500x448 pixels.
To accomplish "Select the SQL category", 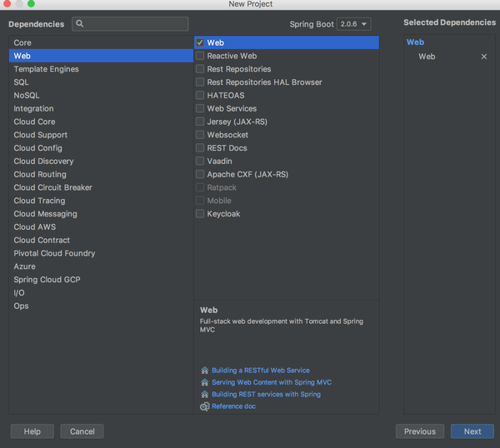I will point(22,82).
